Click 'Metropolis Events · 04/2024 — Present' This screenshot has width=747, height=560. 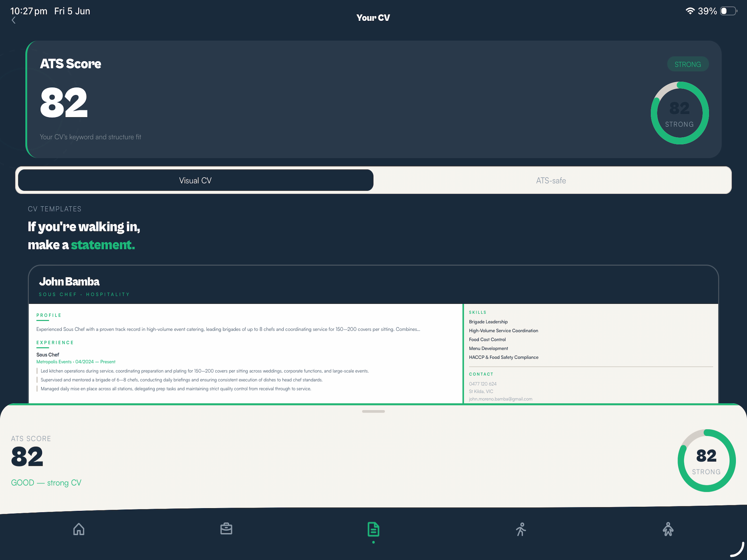76,361
